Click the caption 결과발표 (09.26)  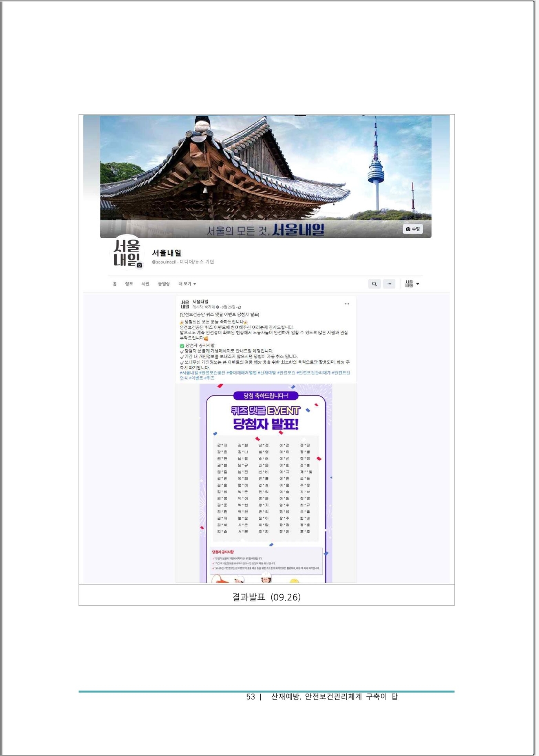(267, 597)
